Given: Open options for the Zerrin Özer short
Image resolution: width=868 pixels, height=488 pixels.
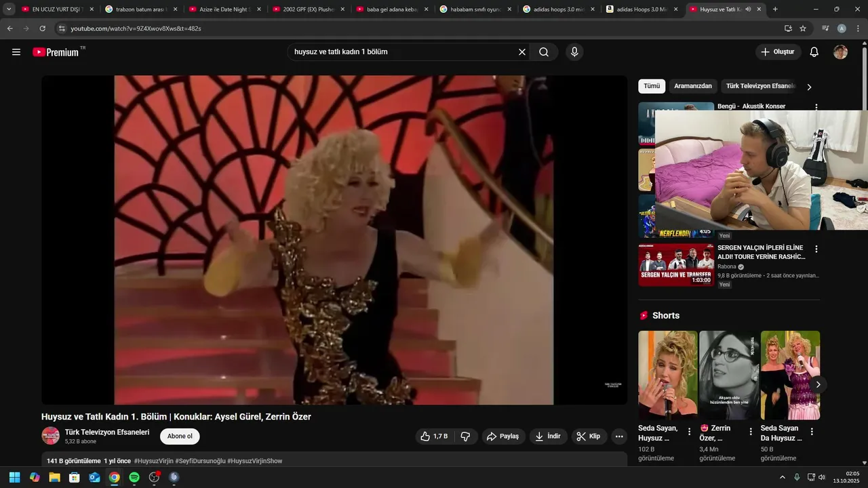Looking at the screenshot, I should click(751, 432).
